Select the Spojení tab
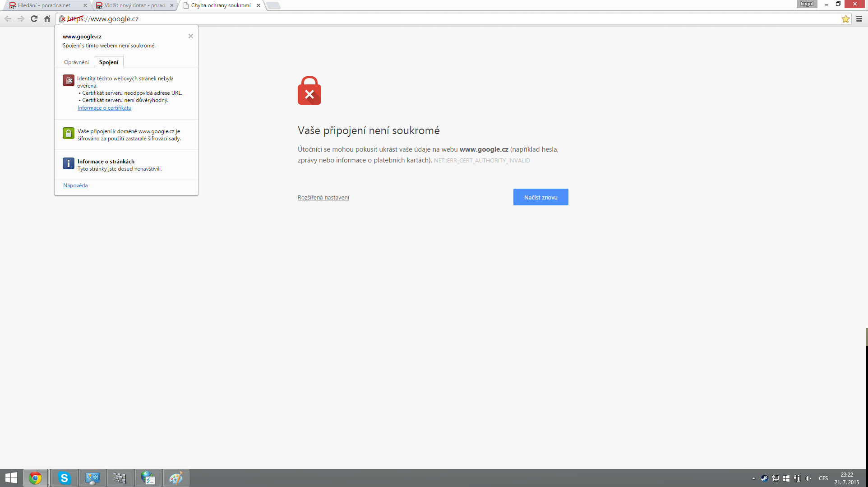Screen dimensions: 868x487 [109, 62]
